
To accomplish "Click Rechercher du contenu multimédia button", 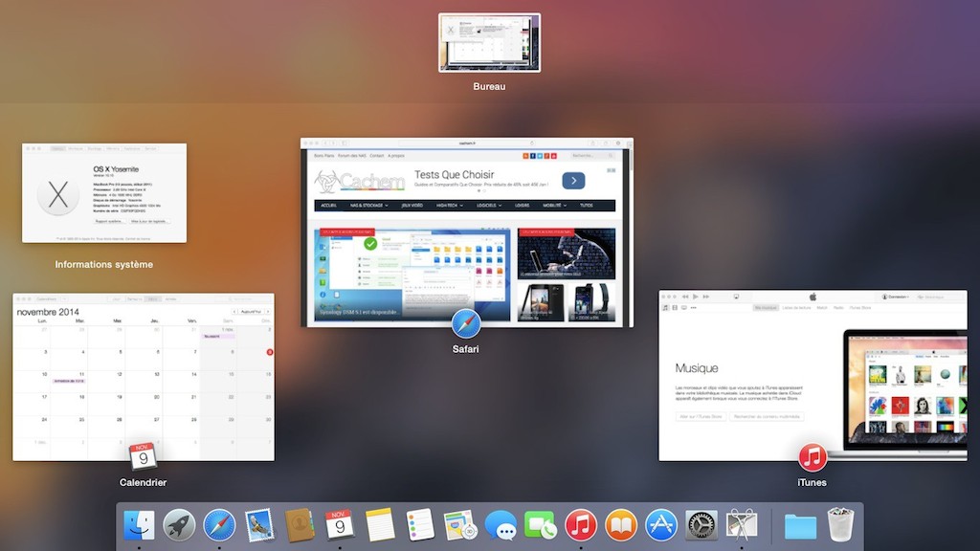I will [x=767, y=417].
